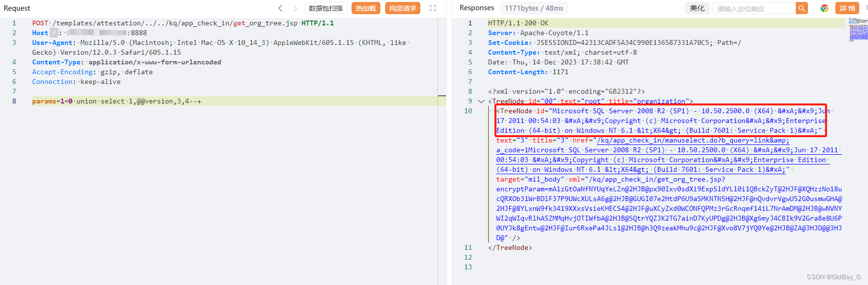Click the 数据包扫描 packet scan button

tap(326, 8)
